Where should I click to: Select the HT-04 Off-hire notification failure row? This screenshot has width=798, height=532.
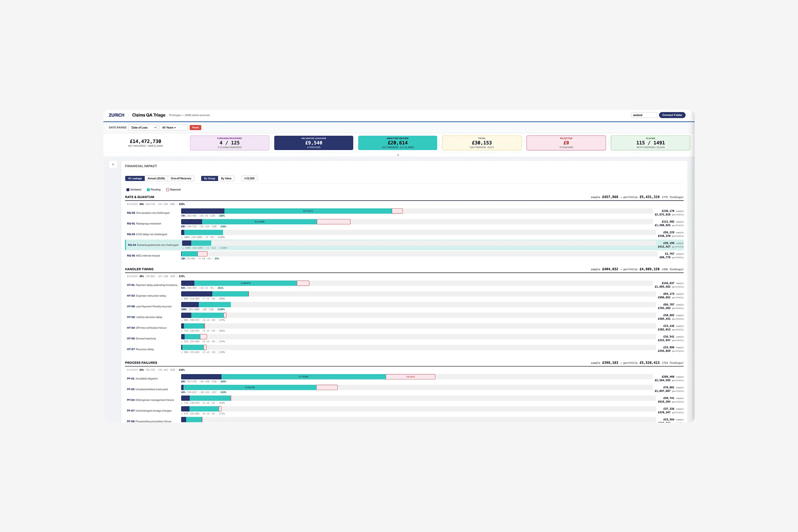pyautogui.click(x=405, y=328)
